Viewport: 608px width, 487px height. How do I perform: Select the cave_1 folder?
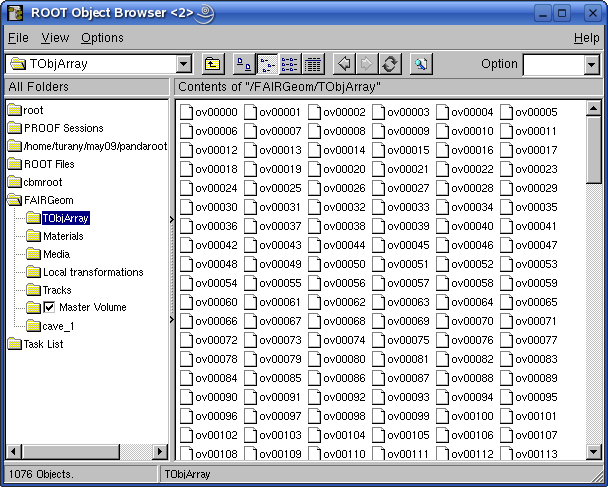(x=58, y=326)
